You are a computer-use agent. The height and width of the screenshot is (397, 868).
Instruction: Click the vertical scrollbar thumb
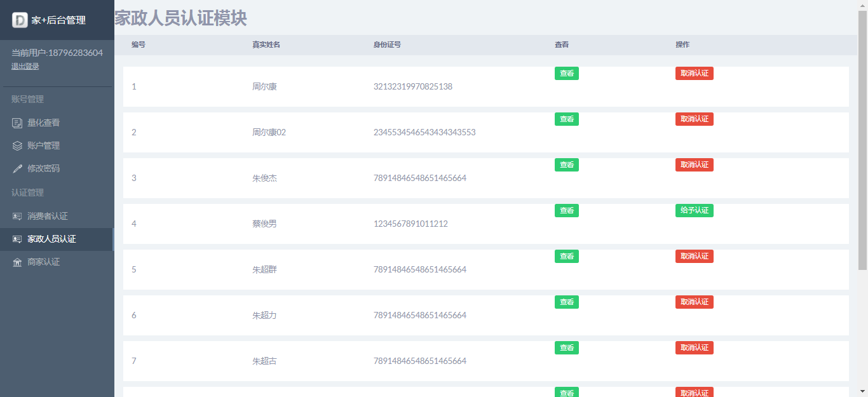coord(862,140)
